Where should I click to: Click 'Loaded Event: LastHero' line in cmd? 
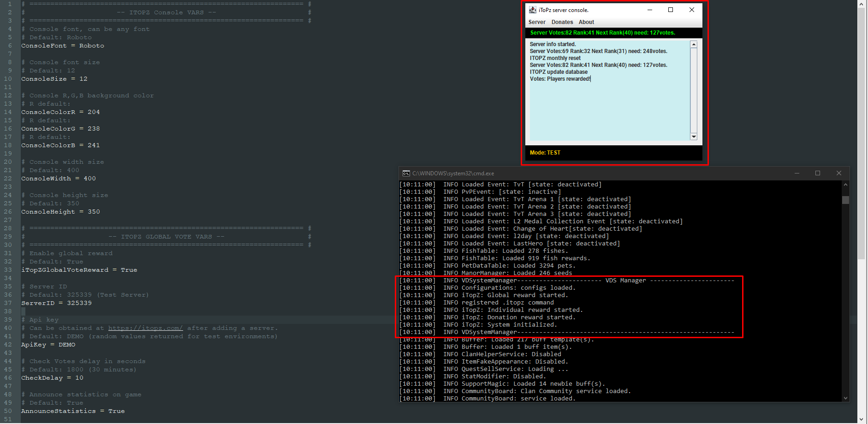point(541,244)
